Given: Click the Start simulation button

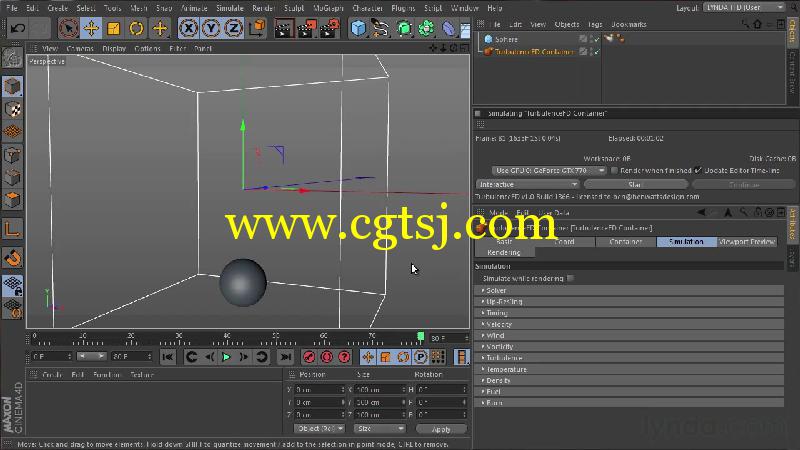Looking at the screenshot, I should pyautogui.click(x=636, y=184).
